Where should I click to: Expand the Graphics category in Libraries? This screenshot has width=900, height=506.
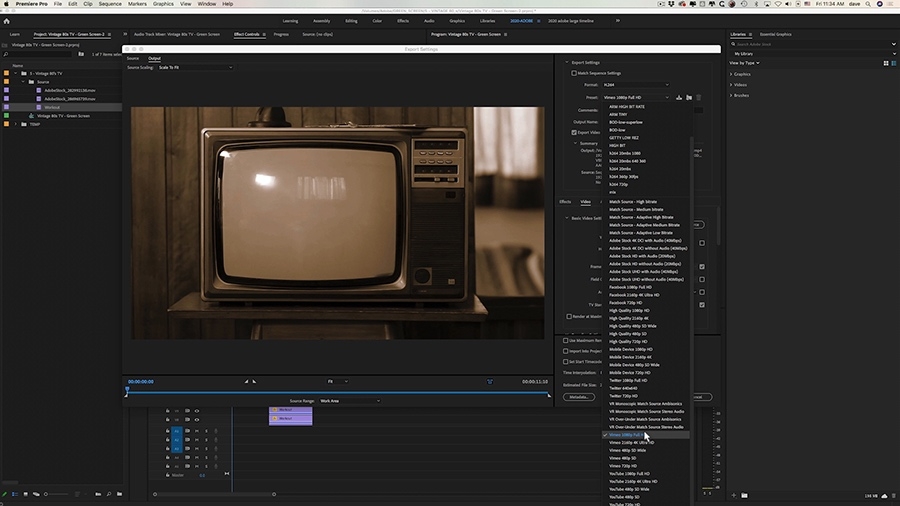coord(731,74)
